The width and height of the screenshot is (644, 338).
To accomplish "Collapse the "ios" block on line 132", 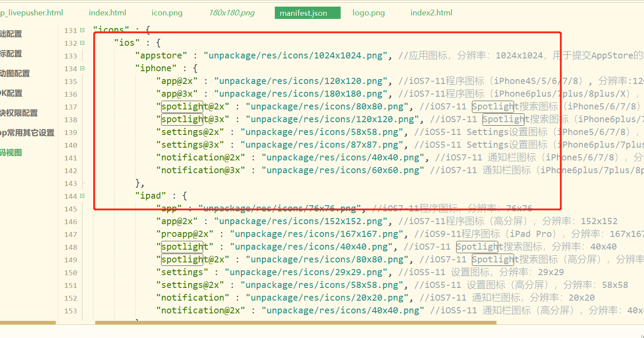I will pos(82,43).
